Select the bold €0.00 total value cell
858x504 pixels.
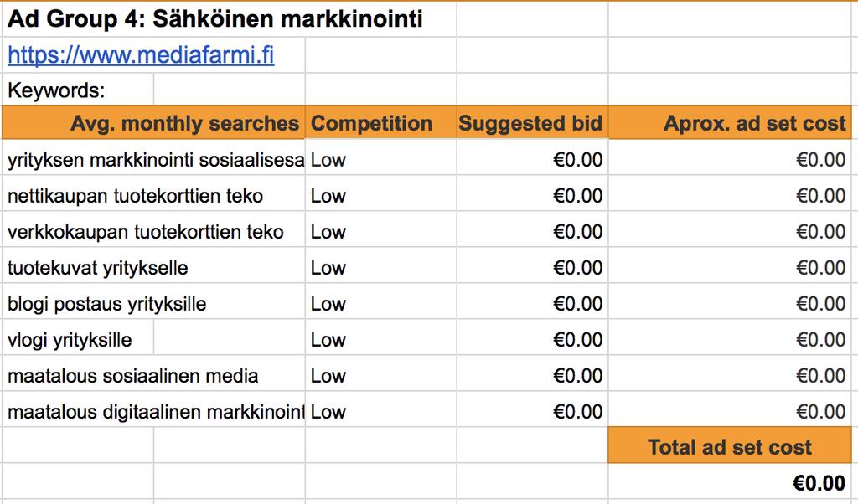point(730,483)
